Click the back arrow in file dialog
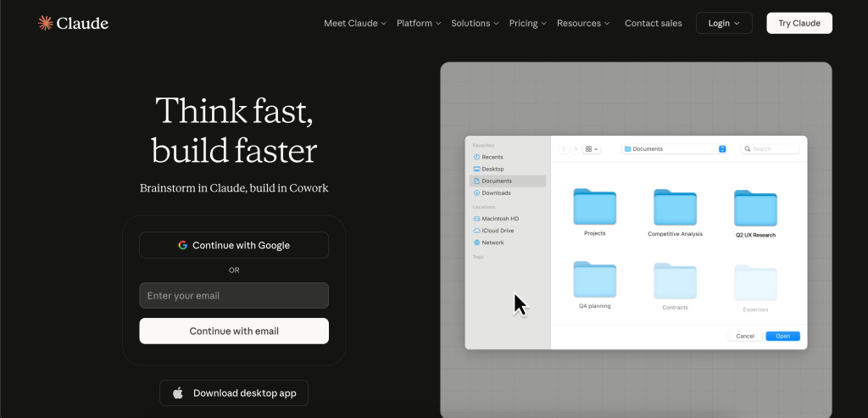Screen dimensions: 868x418 pos(564,149)
